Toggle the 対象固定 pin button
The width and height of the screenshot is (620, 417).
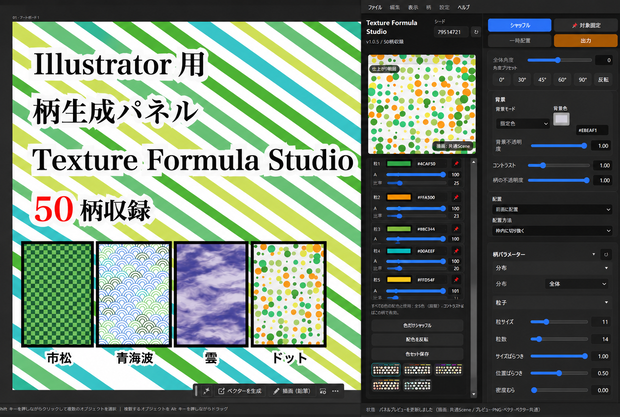[586, 25]
